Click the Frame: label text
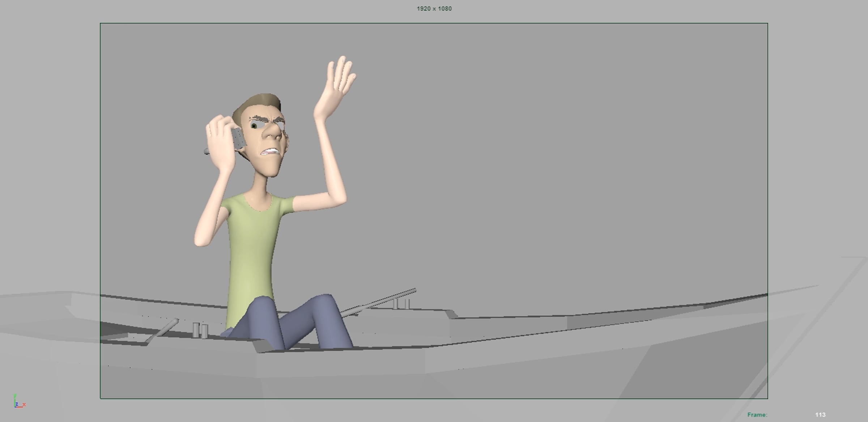868x422 pixels. pyautogui.click(x=757, y=415)
